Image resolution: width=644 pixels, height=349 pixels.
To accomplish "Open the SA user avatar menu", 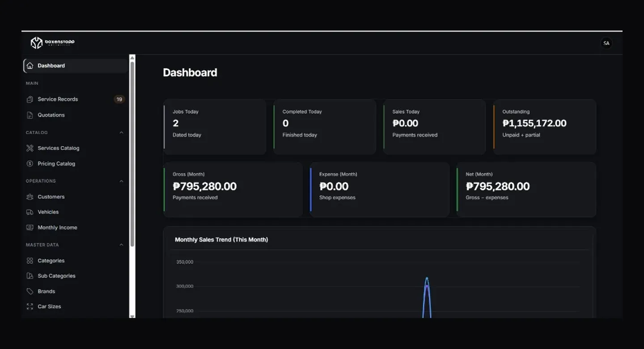I will (x=606, y=43).
